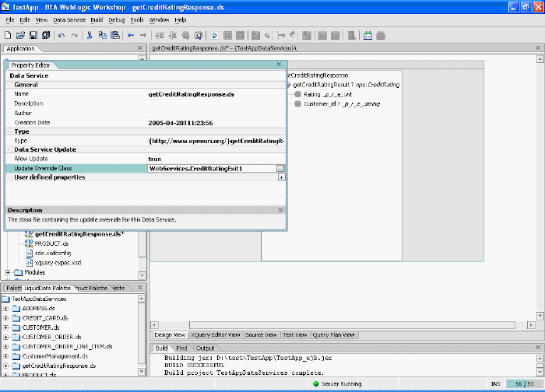This screenshot has width=545, height=392.
Task: Click the green calendar toolbar icon
Action: (367, 35)
